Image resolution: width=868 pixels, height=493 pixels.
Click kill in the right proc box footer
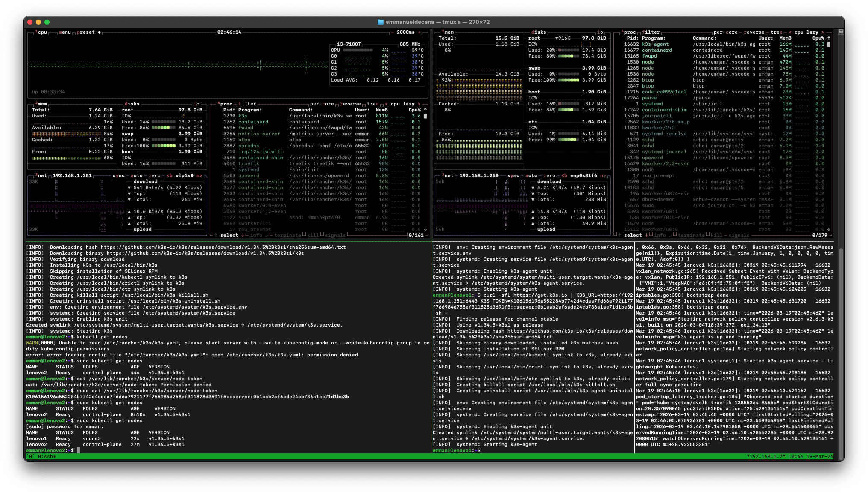click(716, 235)
